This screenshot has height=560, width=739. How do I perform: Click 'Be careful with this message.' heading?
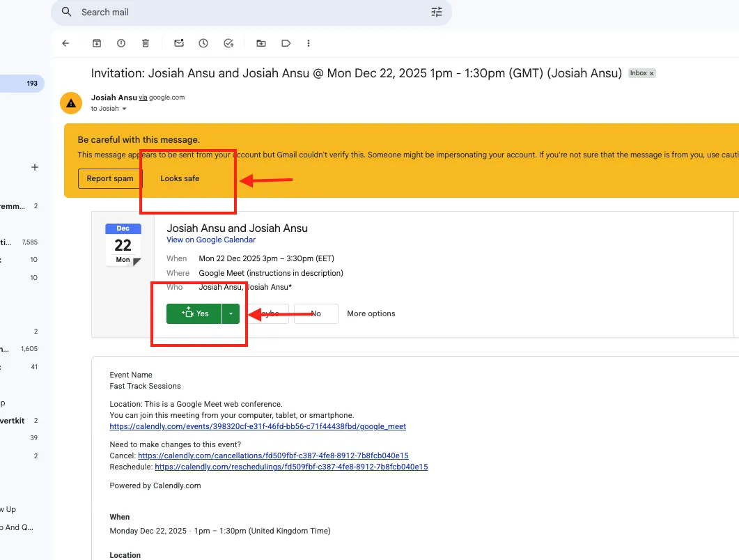(x=139, y=140)
